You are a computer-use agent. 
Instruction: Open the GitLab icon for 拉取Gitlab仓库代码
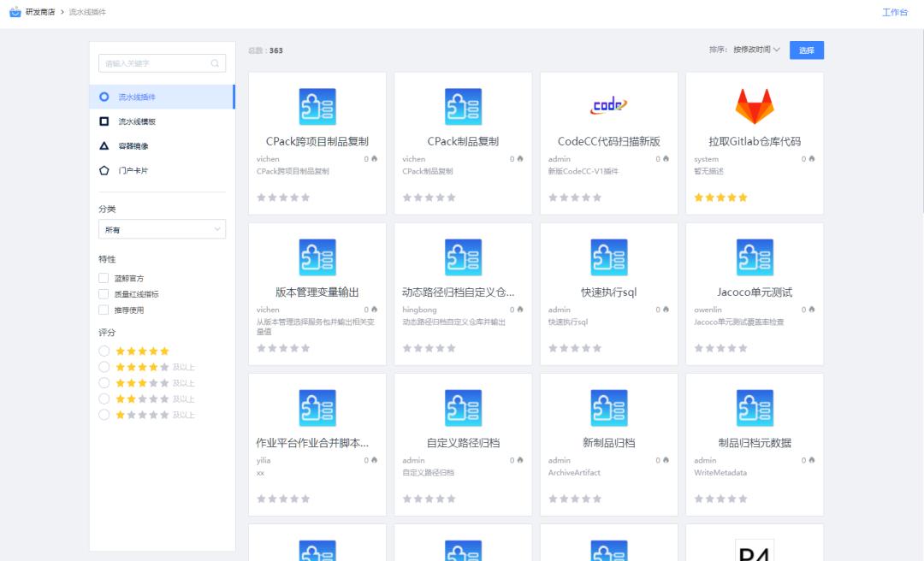[x=754, y=106]
